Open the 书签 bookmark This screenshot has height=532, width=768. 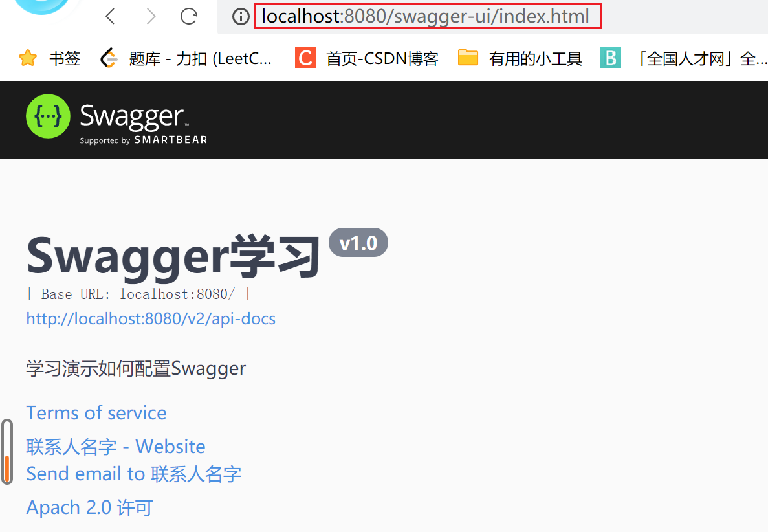(65, 58)
